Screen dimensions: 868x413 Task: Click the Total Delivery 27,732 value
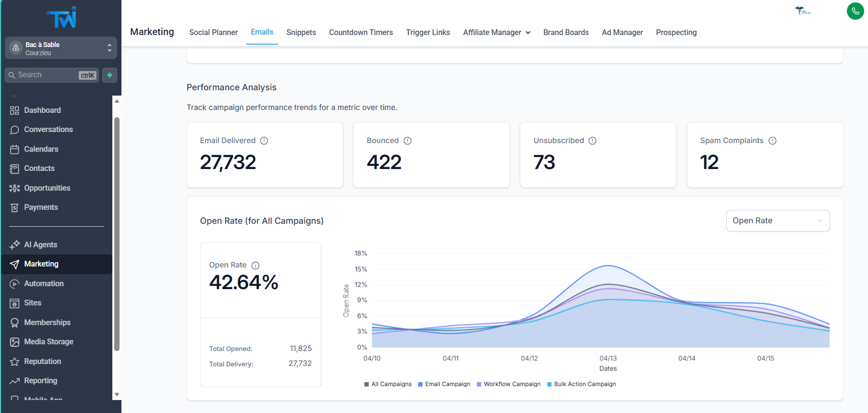click(300, 364)
